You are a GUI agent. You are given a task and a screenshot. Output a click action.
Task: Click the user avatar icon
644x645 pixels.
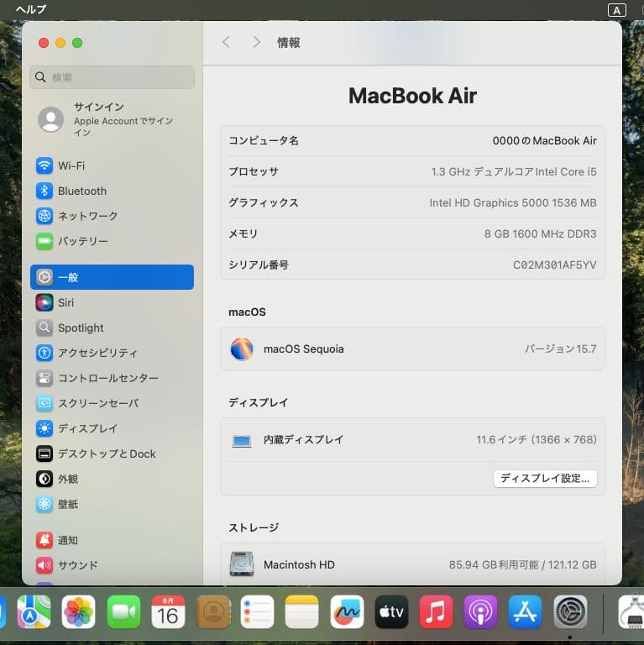pyautogui.click(x=51, y=119)
